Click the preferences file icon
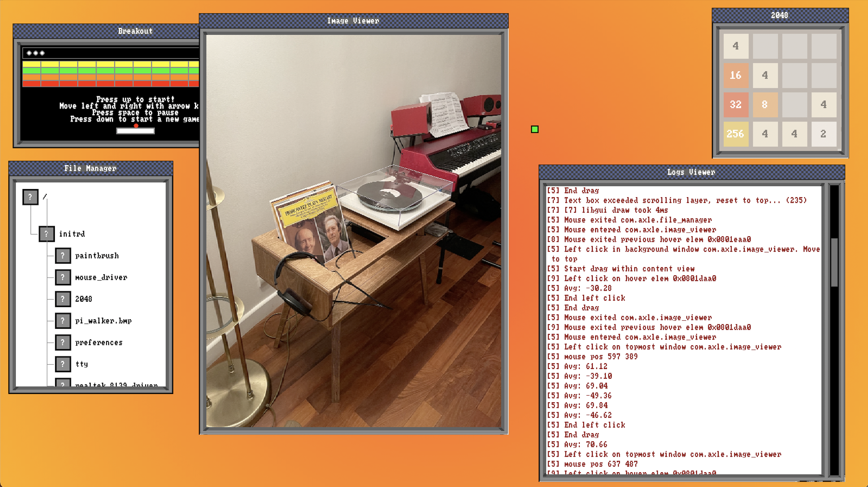 coord(63,342)
